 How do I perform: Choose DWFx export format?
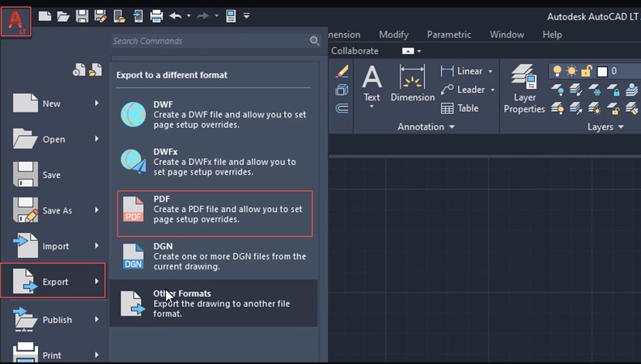coord(214,162)
